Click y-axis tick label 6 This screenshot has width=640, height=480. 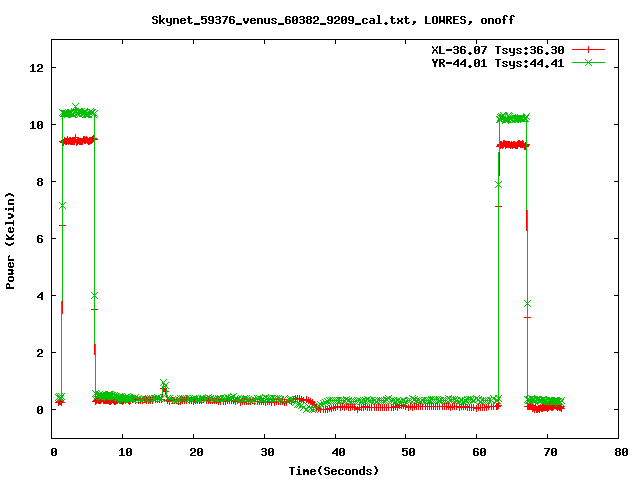[40, 239]
